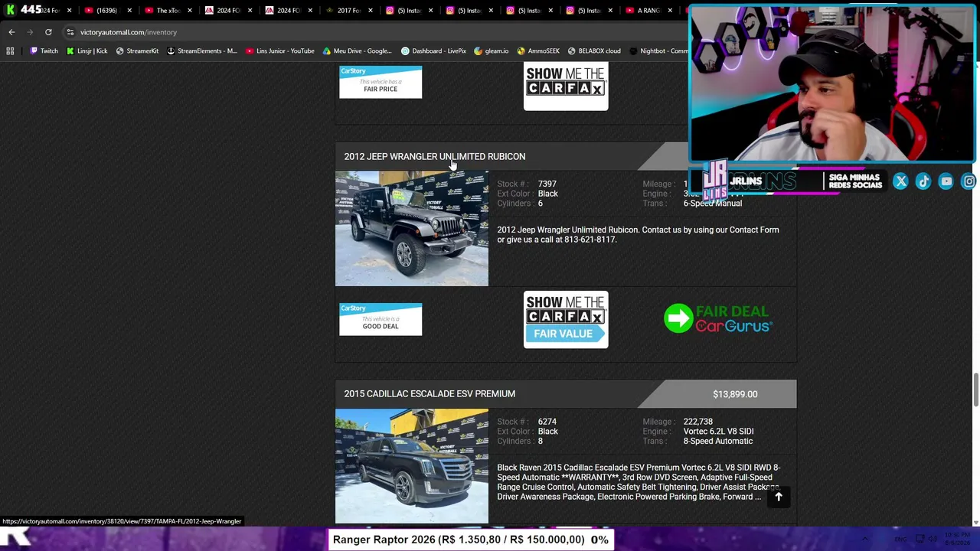Click the page's vertical scrollbar thumb
The height and width of the screenshot is (551, 980).
[975, 390]
